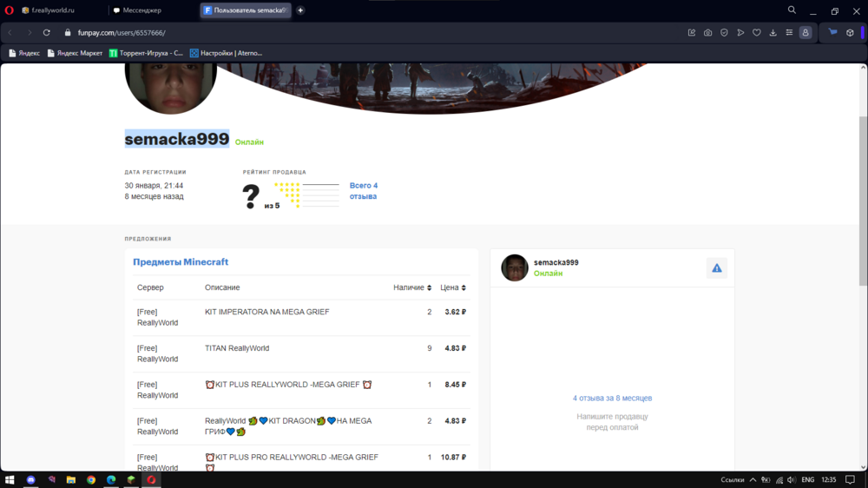
Task: Open the 4 отзыва за 8 месяцев link
Action: [x=612, y=399]
